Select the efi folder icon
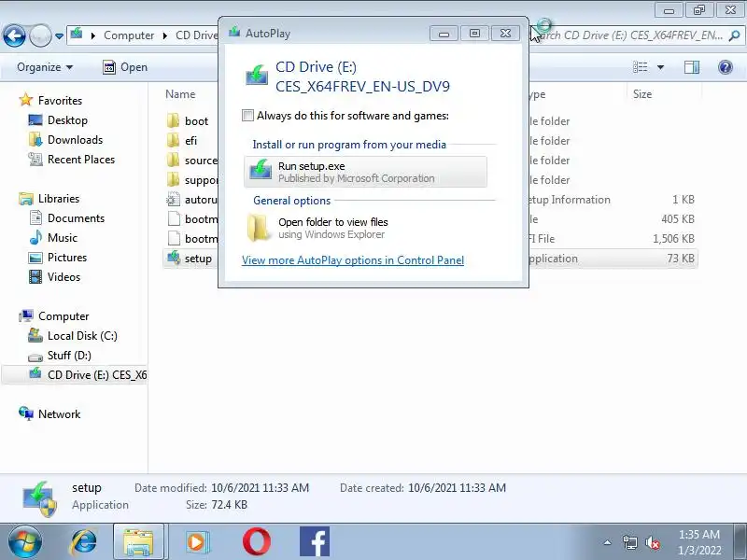This screenshot has height=560, width=747. coord(174,141)
